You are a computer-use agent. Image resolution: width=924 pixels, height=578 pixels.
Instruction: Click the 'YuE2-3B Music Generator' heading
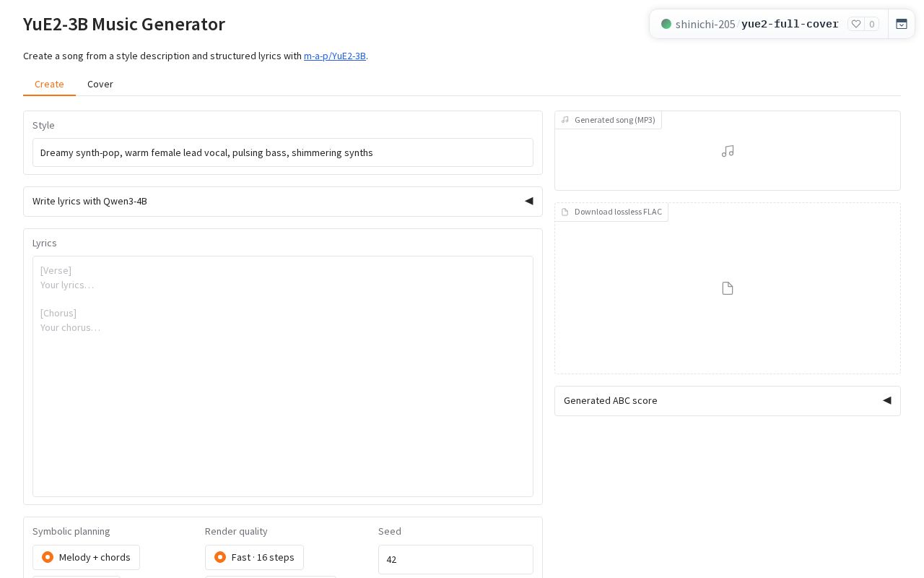(x=124, y=24)
